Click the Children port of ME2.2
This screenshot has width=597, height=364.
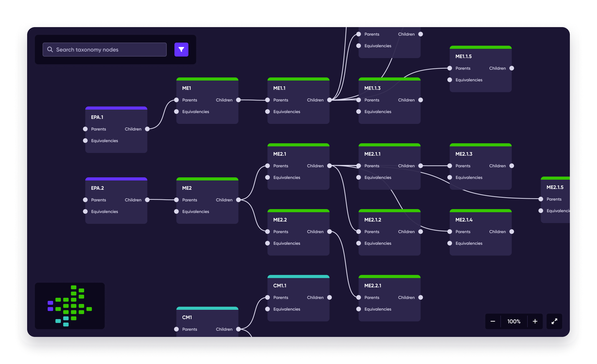330,232
